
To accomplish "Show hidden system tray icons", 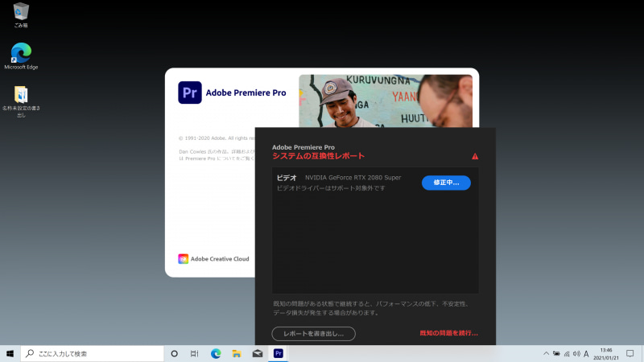I will tap(546, 353).
